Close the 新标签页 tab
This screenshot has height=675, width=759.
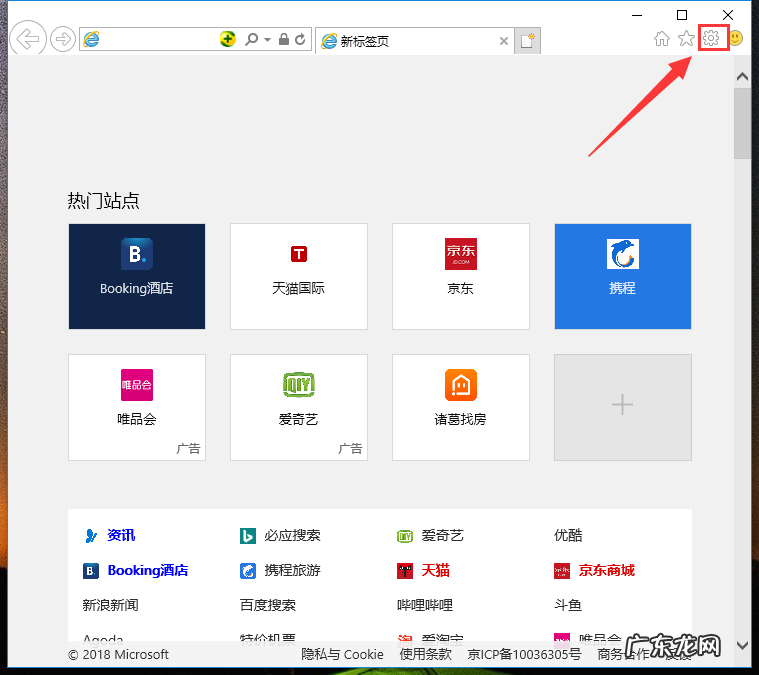coord(503,41)
